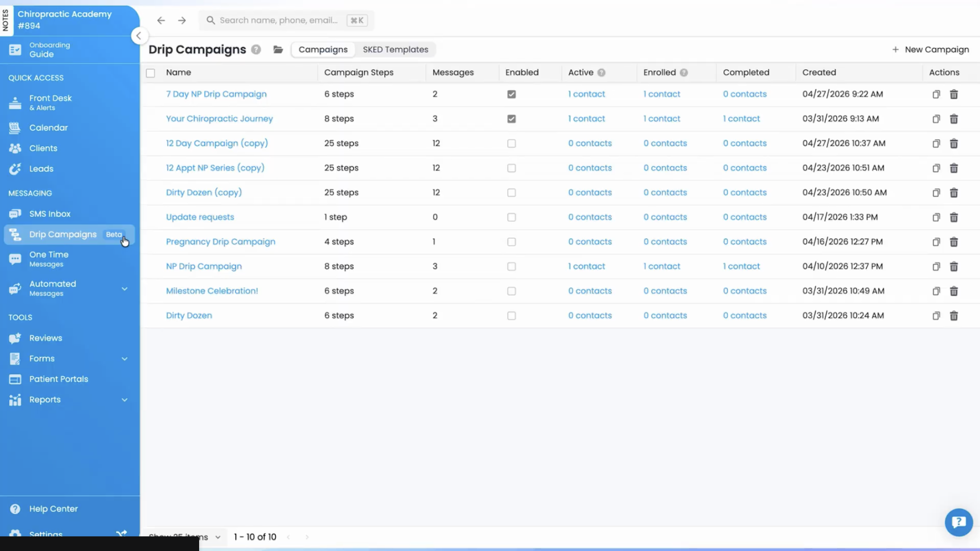Go forward with the right arrow

(x=182, y=20)
